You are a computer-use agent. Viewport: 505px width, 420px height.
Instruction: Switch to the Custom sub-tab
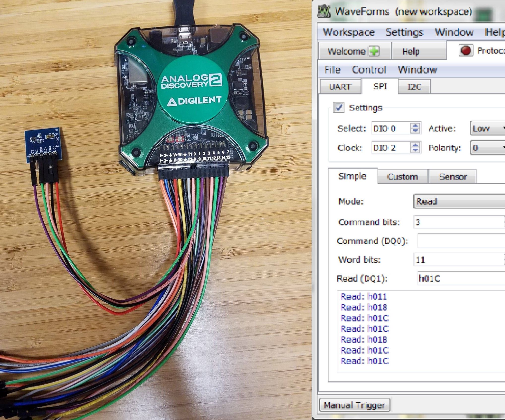[x=403, y=177]
